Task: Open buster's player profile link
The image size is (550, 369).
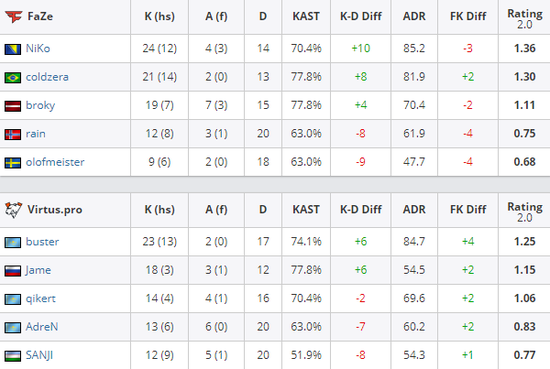Action: click(x=42, y=242)
